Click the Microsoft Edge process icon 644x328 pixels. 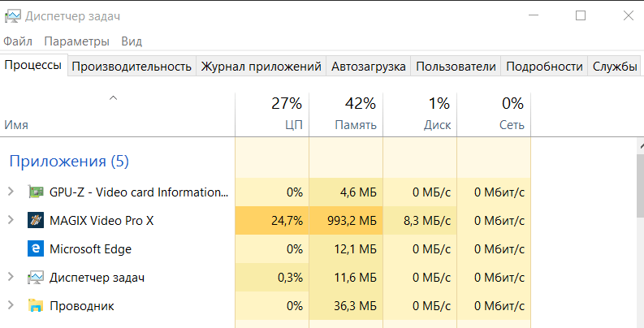pos(36,248)
